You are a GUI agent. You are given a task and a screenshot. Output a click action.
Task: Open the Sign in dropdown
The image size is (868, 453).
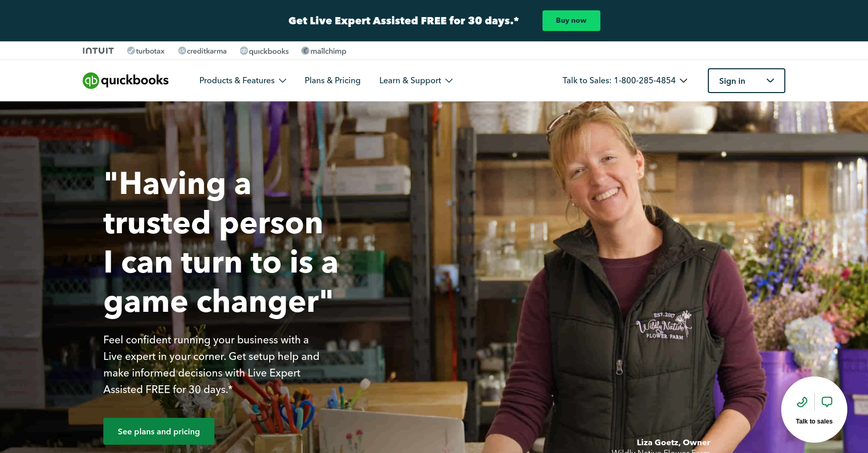(x=747, y=81)
